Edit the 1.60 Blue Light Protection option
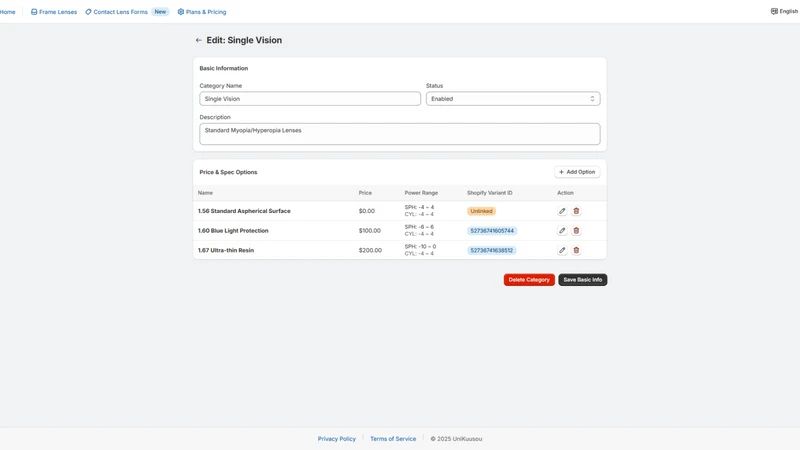 (x=562, y=231)
